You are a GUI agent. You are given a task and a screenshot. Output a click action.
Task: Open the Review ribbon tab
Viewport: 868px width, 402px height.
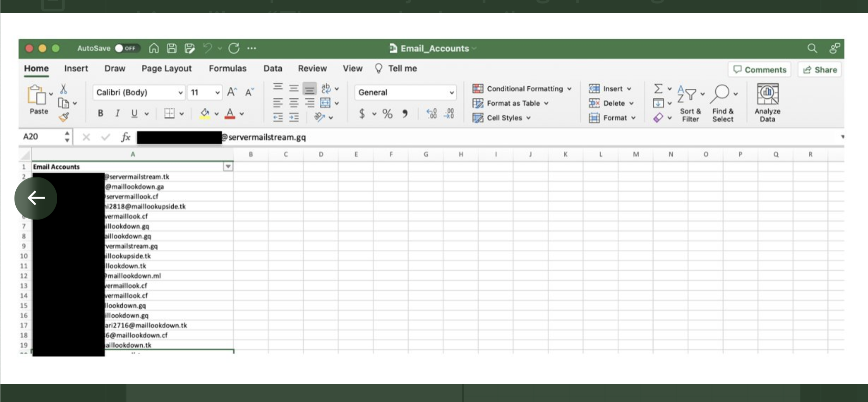(x=312, y=69)
